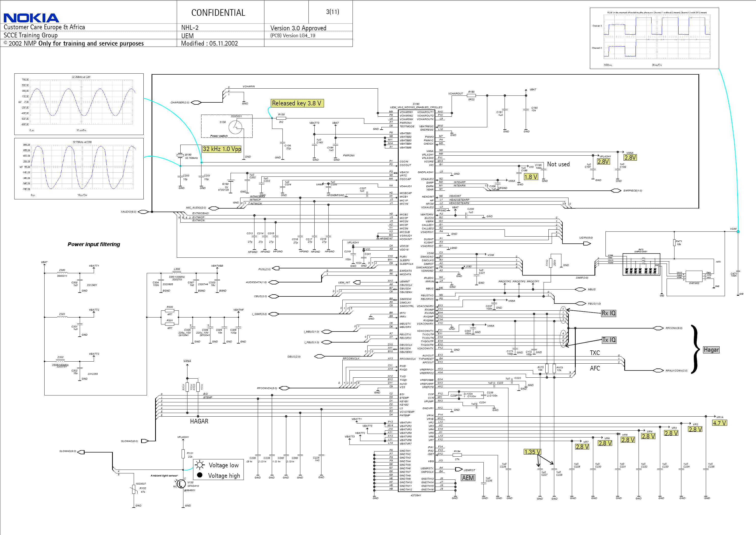Screen dimensions: 756x535
Task: Click the CHARGER(2:0) port connector symbol
Action: pyautogui.click(x=196, y=102)
